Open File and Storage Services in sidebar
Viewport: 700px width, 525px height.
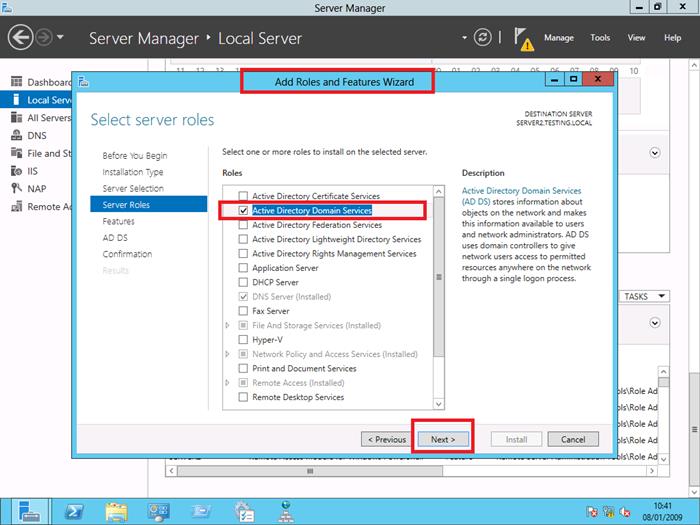tap(41, 153)
